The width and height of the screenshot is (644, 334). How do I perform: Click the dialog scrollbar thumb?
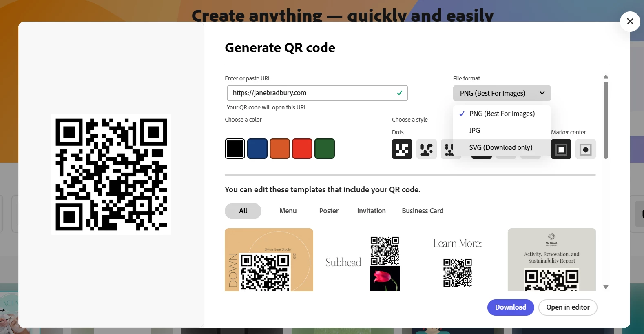pyautogui.click(x=606, y=120)
